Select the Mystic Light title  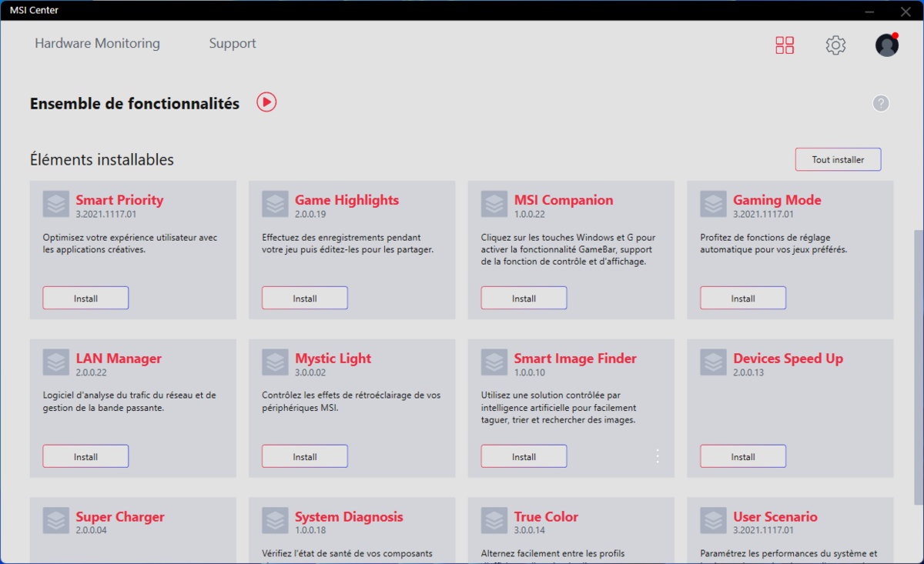tap(333, 359)
